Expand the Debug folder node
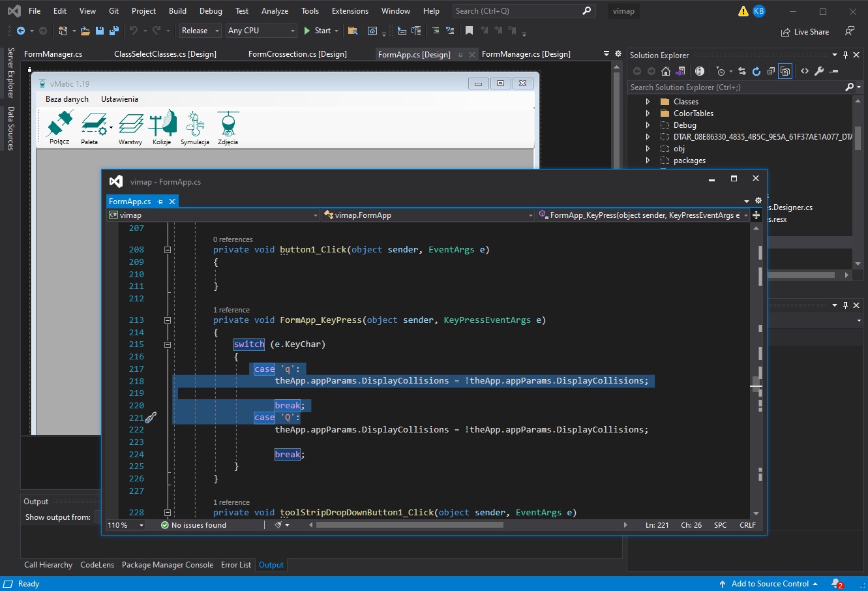Image resolution: width=868 pixels, height=591 pixels. pos(648,125)
